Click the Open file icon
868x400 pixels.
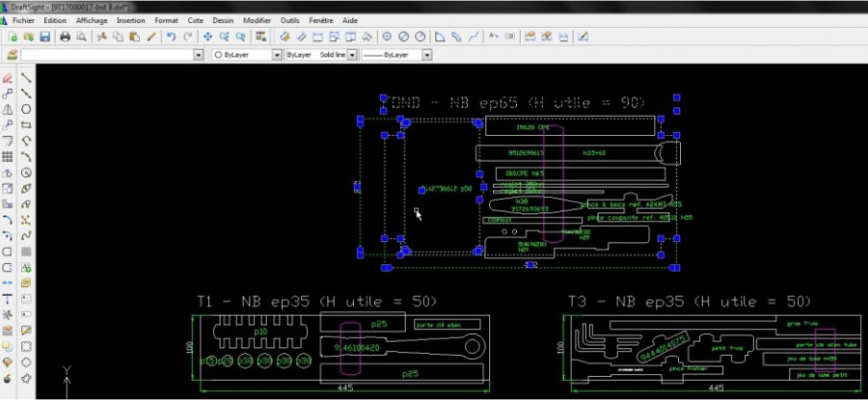point(28,37)
